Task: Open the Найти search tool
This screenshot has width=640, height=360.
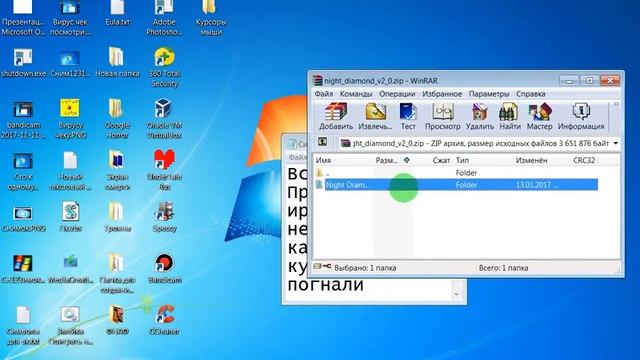Action: 510,116
